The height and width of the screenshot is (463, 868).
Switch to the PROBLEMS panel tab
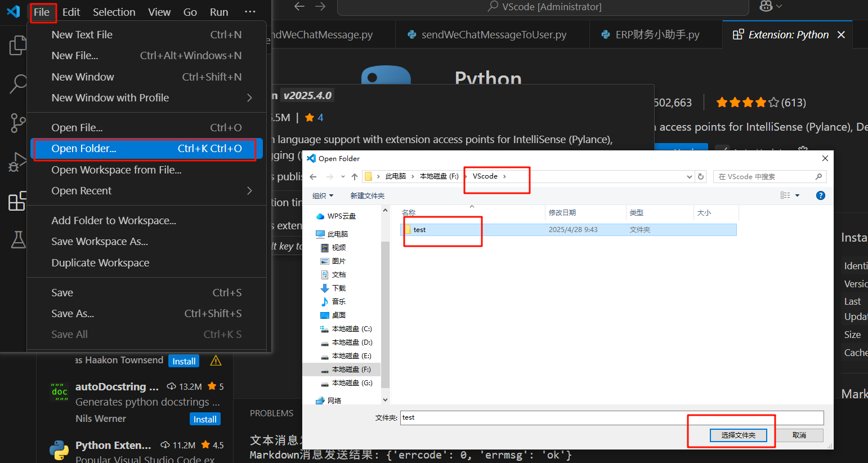click(x=272, y=413)
